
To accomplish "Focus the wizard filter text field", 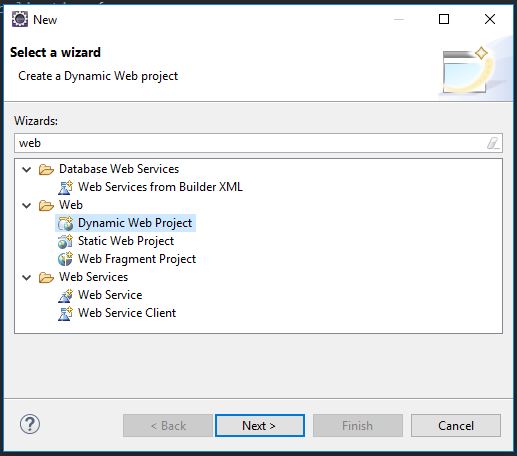I will (258, 143).
